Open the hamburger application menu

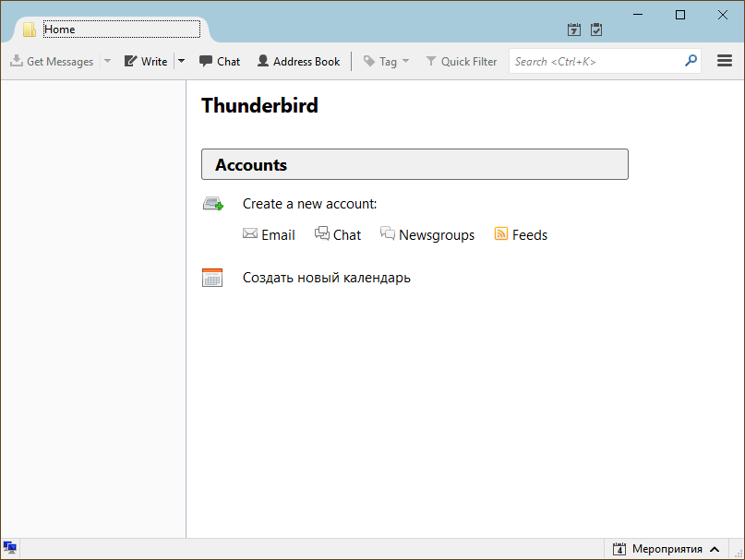point(724,61)
